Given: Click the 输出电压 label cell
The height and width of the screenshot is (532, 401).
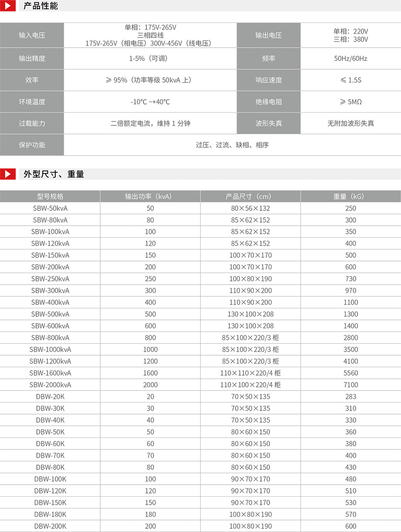Looking at the screenshot, I should 268,35.
